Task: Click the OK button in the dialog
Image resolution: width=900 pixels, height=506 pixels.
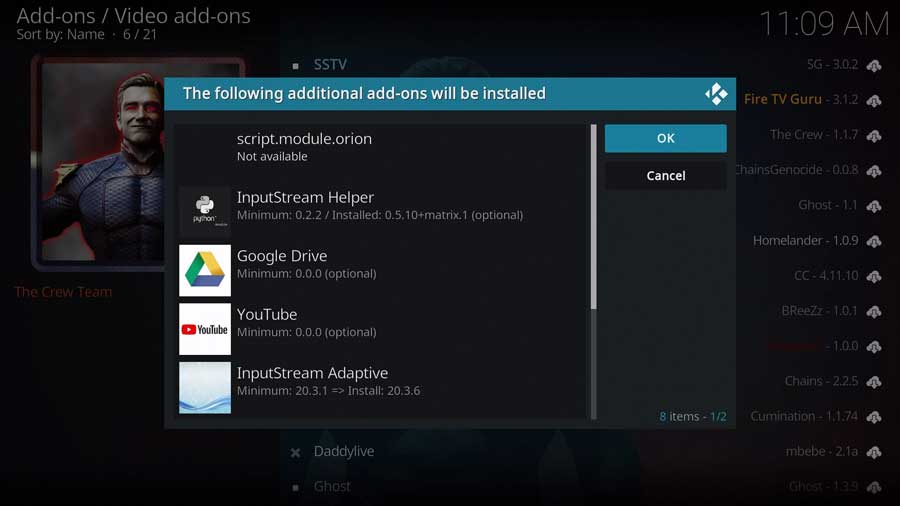Action: [665, 138]
